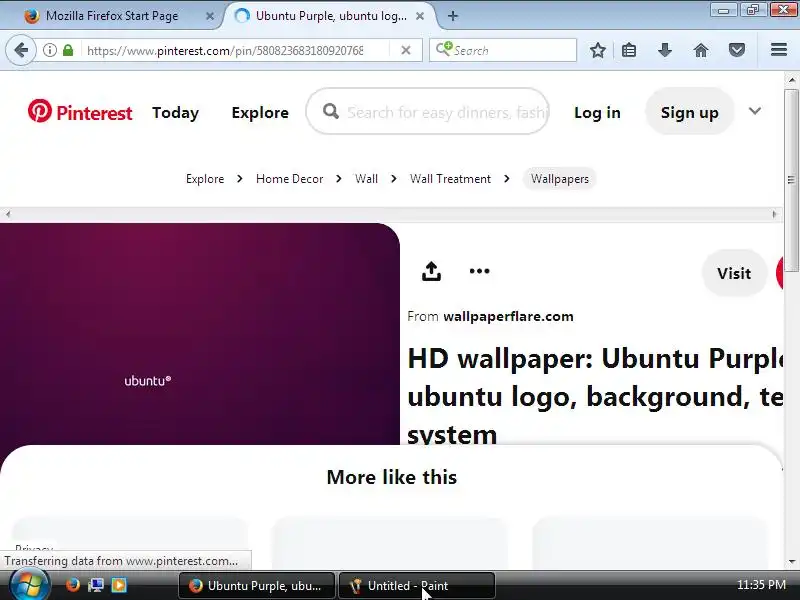Open Wall Treatment breadcrumb link

click(451, 179)
